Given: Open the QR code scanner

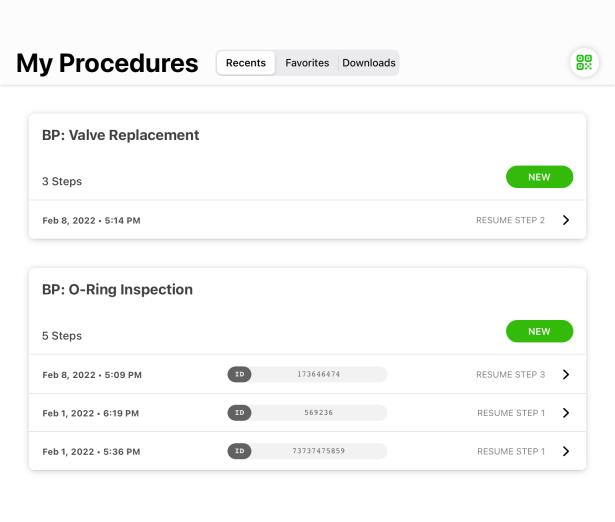Looking at the screenshot, I should [x=584, y=62].
